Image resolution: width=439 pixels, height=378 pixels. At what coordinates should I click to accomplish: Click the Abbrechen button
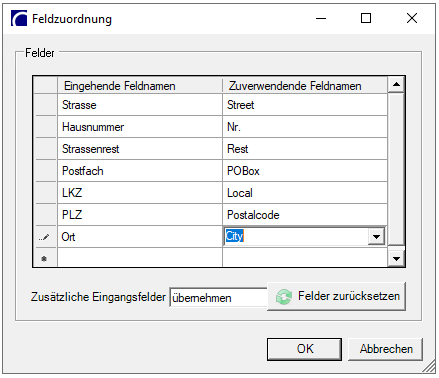click(386, 349)
